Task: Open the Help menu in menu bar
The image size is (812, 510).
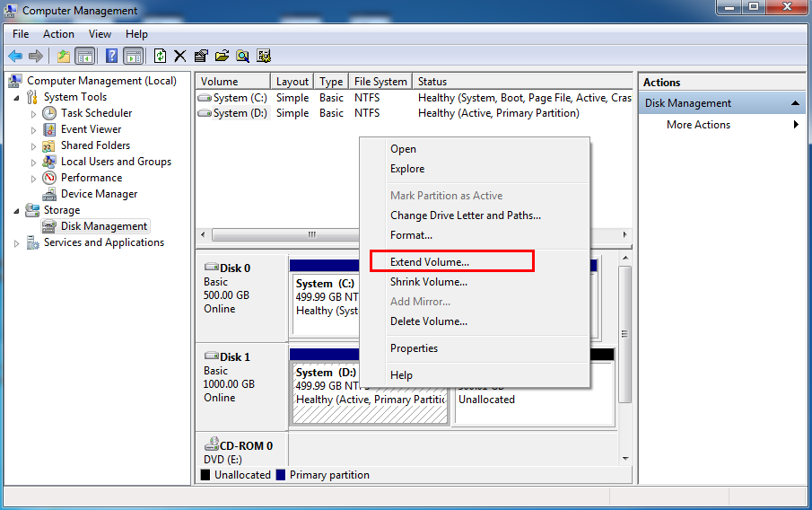Action: (x=136, y=34)
